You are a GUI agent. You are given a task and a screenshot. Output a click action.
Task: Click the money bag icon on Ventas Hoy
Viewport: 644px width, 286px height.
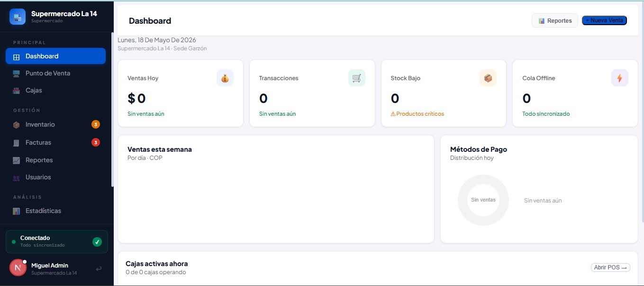point(225,78)
